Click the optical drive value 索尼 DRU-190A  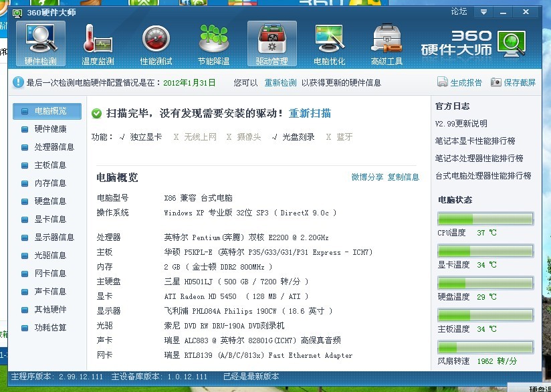pyautogui.click(x=224, y=326)
